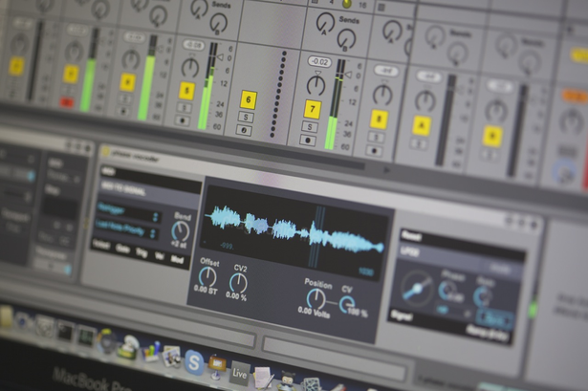Click the peak level triangle on track 5 meter
Image resolution: width=588 pixels, height=391 pixels.
pyautogui.click(x=220, y=57)
